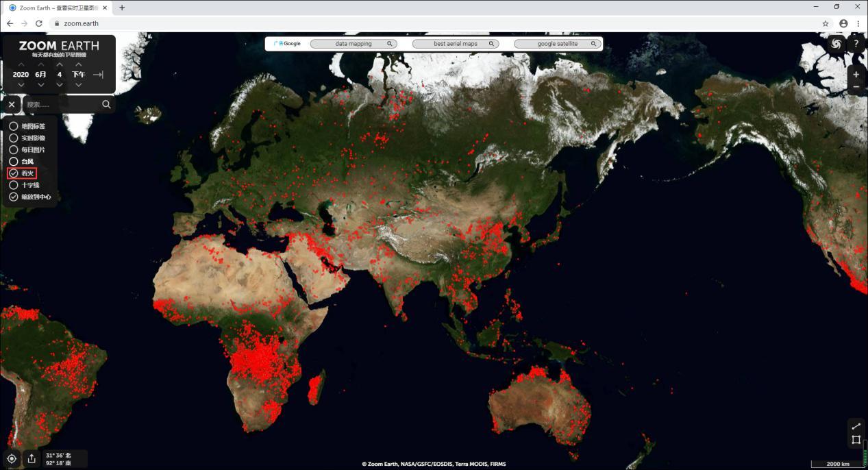Open the storm tracking hurricane icon
Viewport: 868px width, 470px height.
(x=836, y=44)
